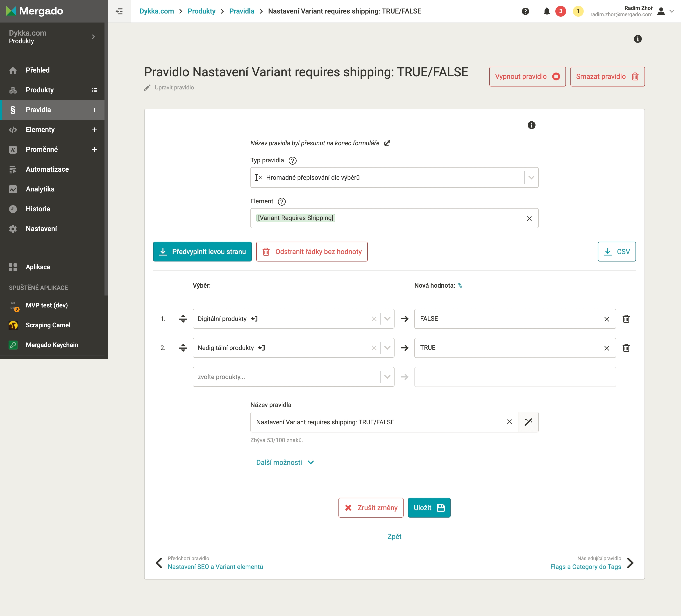This screenshot has height=616, width=681.
Task: Click the Uložit save button
Action: (429, 507)
